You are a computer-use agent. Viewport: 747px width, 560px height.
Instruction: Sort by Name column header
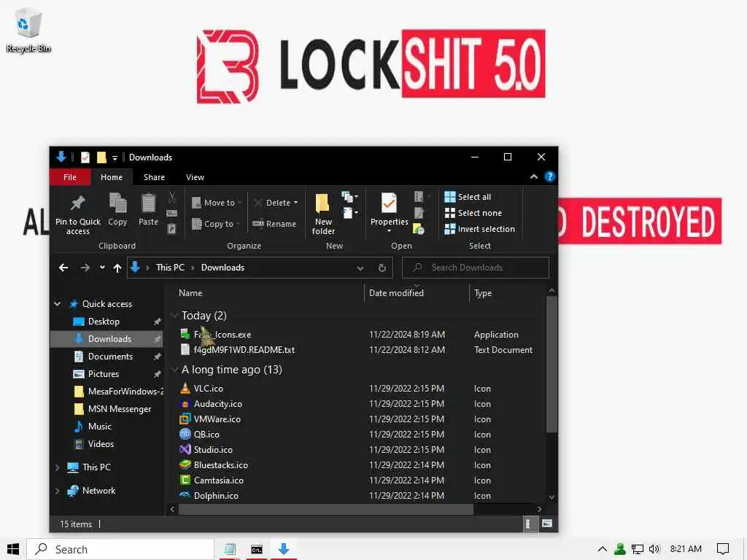(x=190, y=293)
